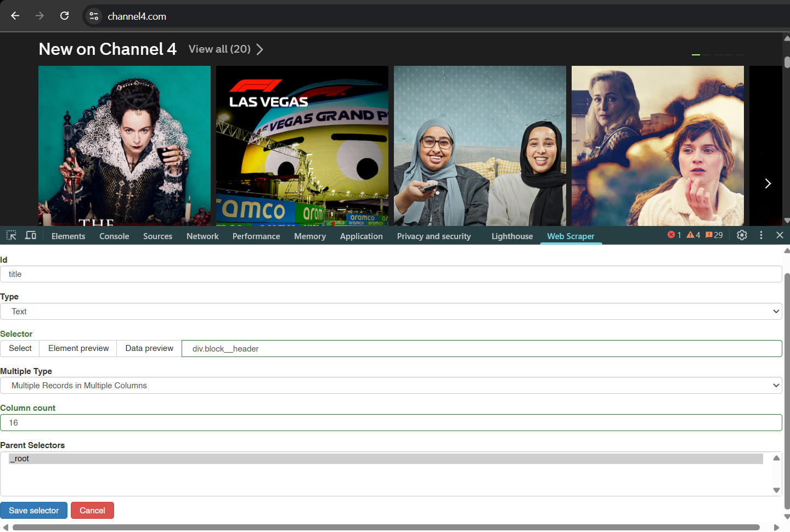Click the red error count indicator
790x532 pixels.
[674, 235]
